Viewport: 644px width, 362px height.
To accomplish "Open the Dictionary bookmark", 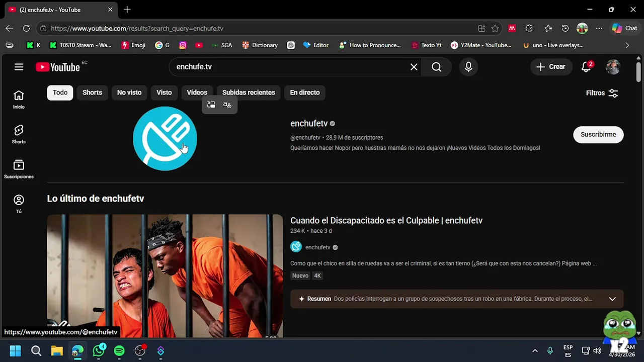I will pyautogui.click(x=260, y=45).
